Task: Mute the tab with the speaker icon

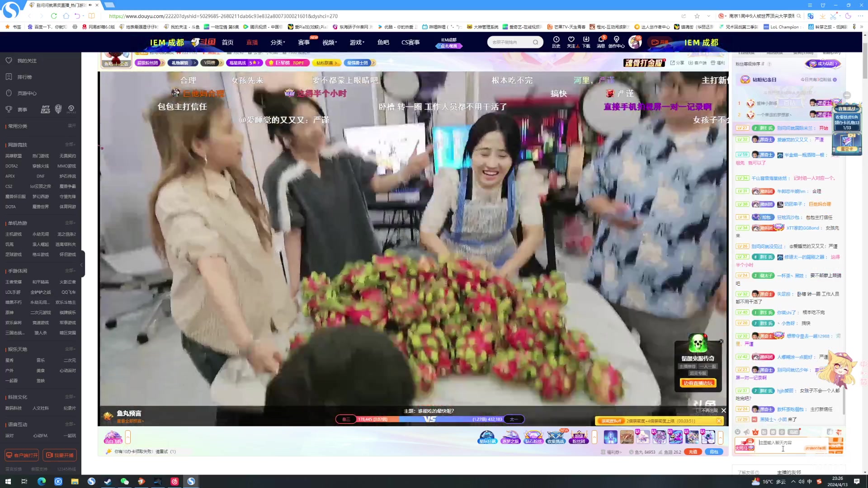Action: (x=90, y=5)
